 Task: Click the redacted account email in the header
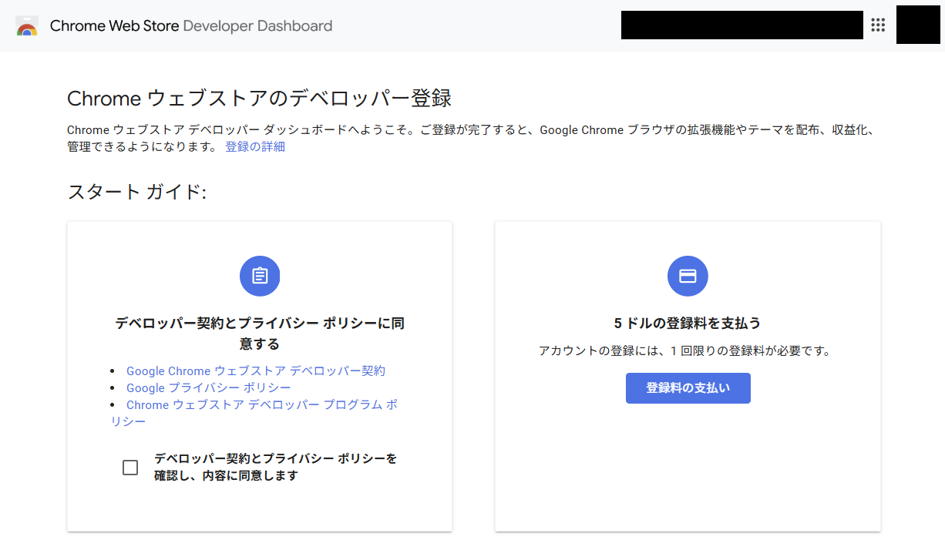click(x=742, y=25)
